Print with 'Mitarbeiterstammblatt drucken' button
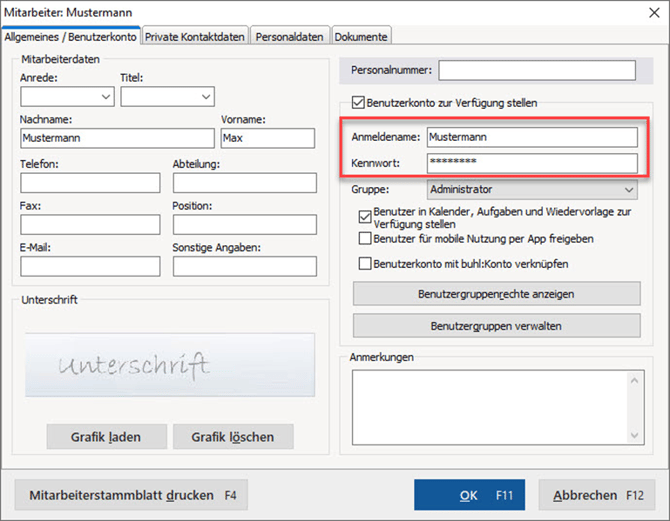Screen dimensions: 670x521 click(x=130, y=495)
